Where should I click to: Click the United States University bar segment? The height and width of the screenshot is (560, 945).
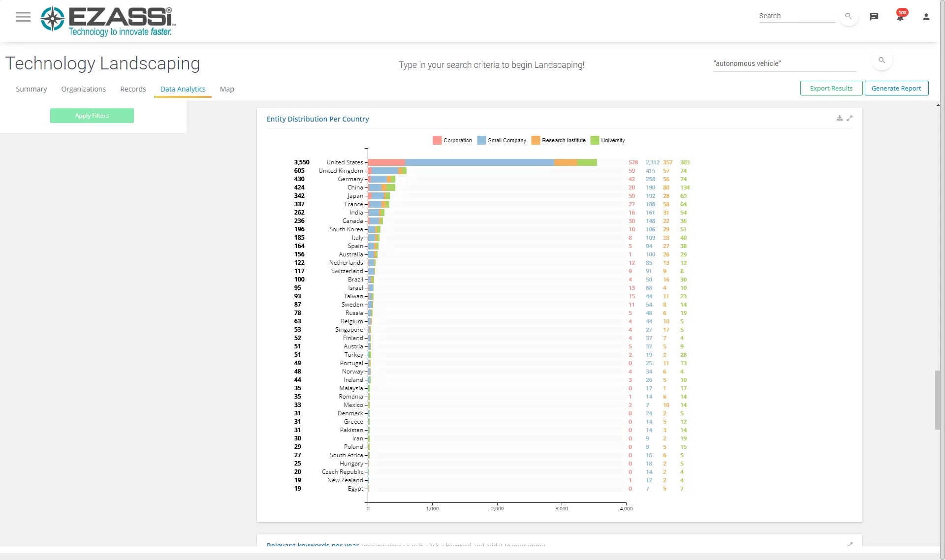587,162
